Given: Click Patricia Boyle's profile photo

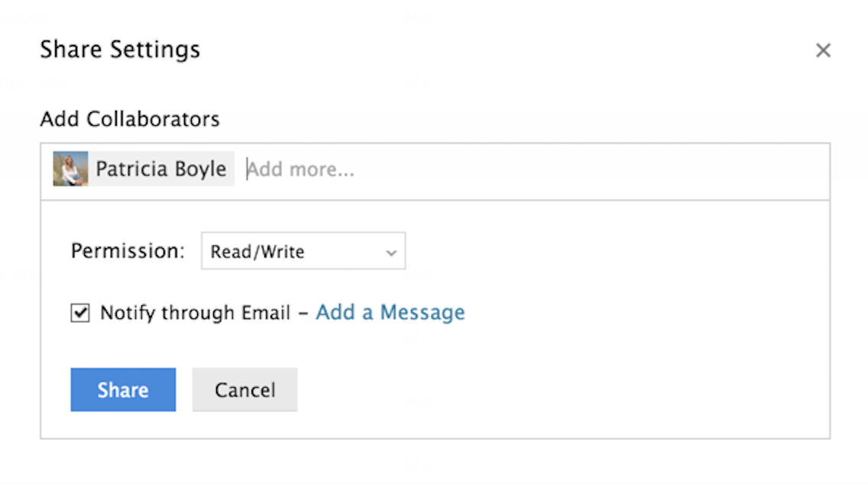Looking at the screenshot, I should coord(70,169).
